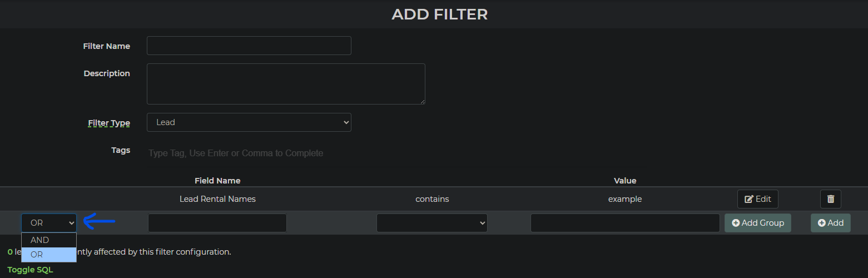Focus the Filter Name text field
The height and width of the screenshot is (278, 868).
click(x=249, y=46)
